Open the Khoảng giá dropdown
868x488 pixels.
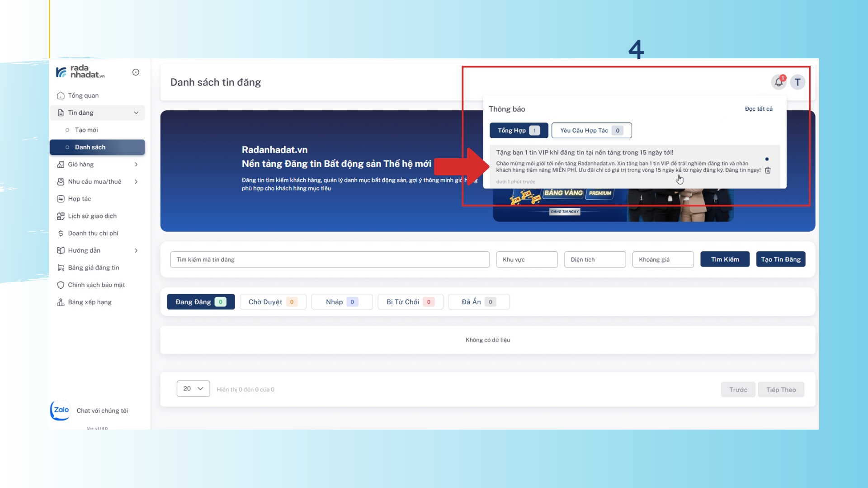(x=663, y=259)
